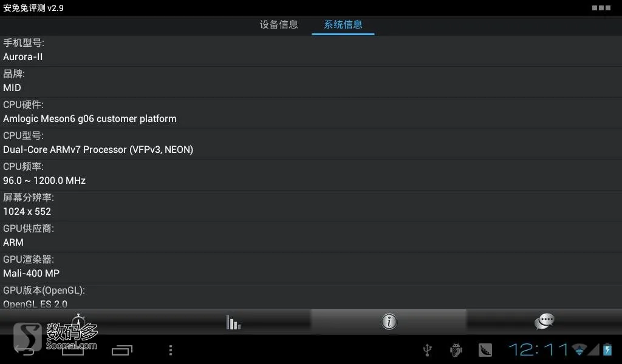Open the stopwatch benchmark test icon
Viewport: 622px width, 364px height.
click(78, 321)
